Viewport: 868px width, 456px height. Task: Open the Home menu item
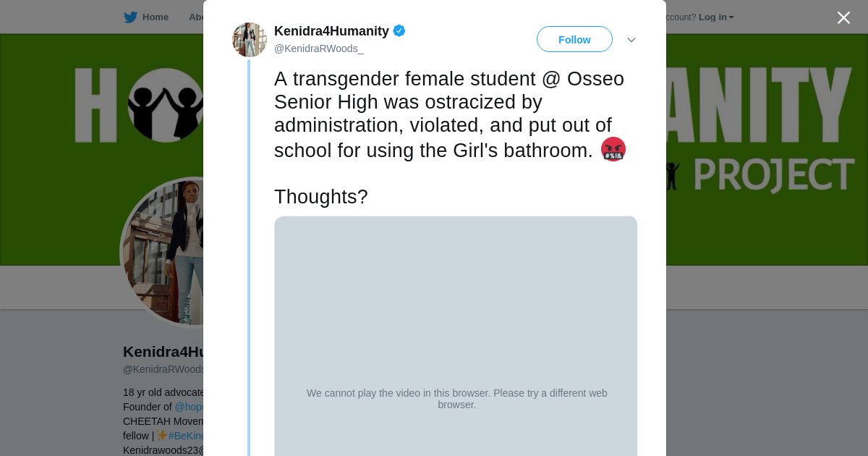coord(155,17)
